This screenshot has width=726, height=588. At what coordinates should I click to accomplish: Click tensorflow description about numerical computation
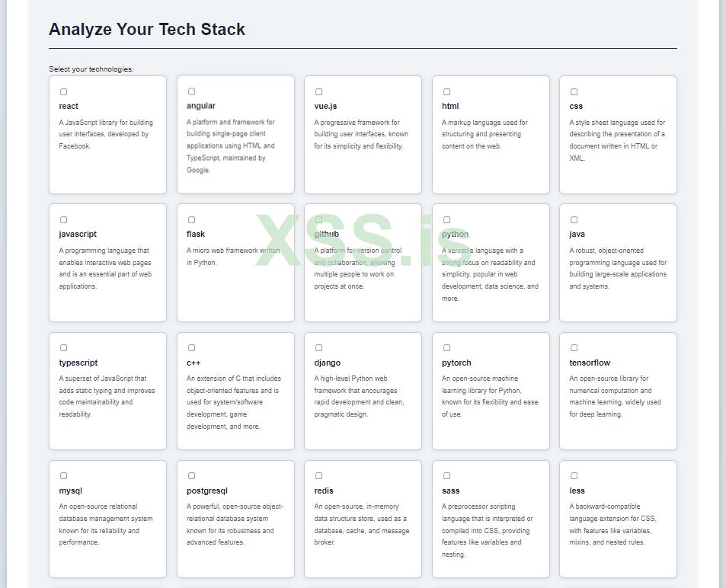[x=616, y=396]
